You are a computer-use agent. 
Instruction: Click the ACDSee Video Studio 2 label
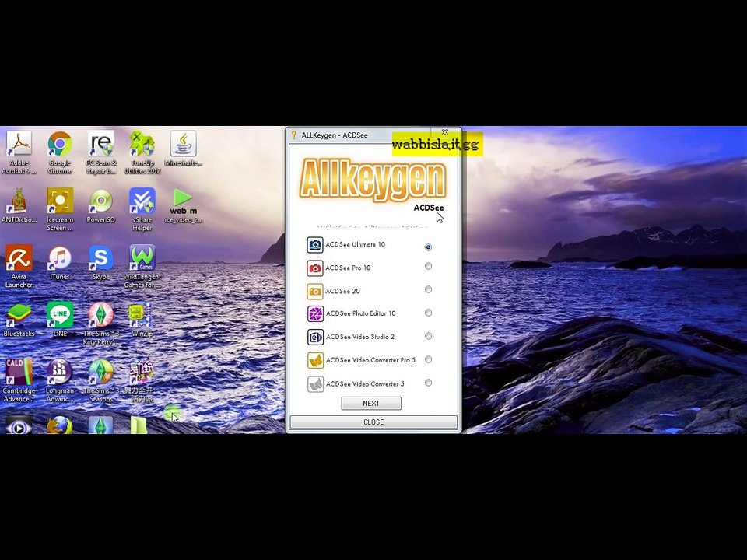pyautogui.click(x=360, y=337)
